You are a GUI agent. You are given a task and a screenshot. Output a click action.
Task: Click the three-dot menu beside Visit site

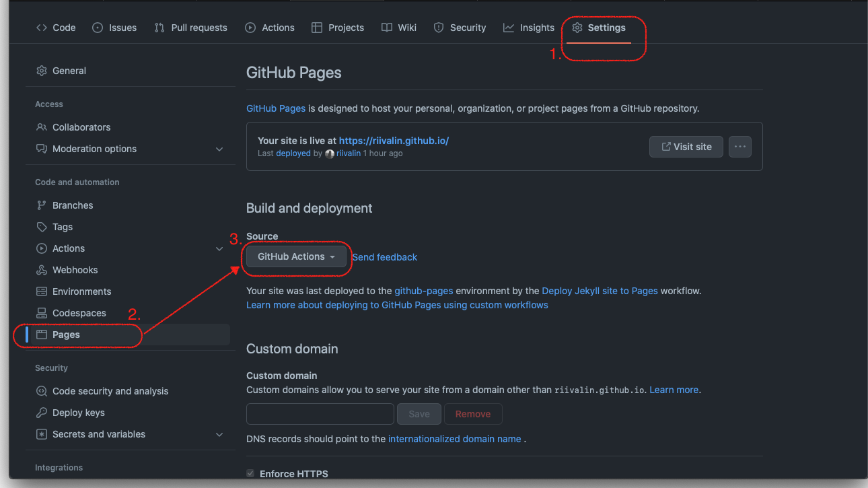tap(739, 147)
